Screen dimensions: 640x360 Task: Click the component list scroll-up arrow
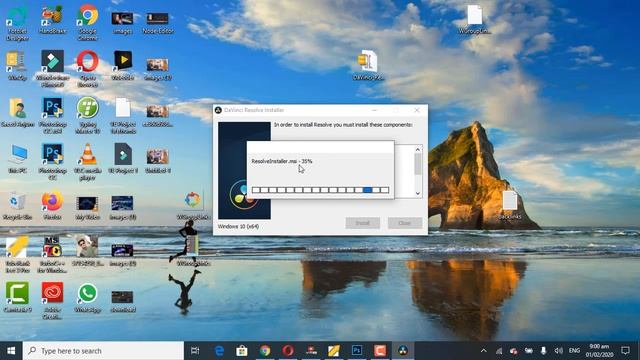pos(418,149)
